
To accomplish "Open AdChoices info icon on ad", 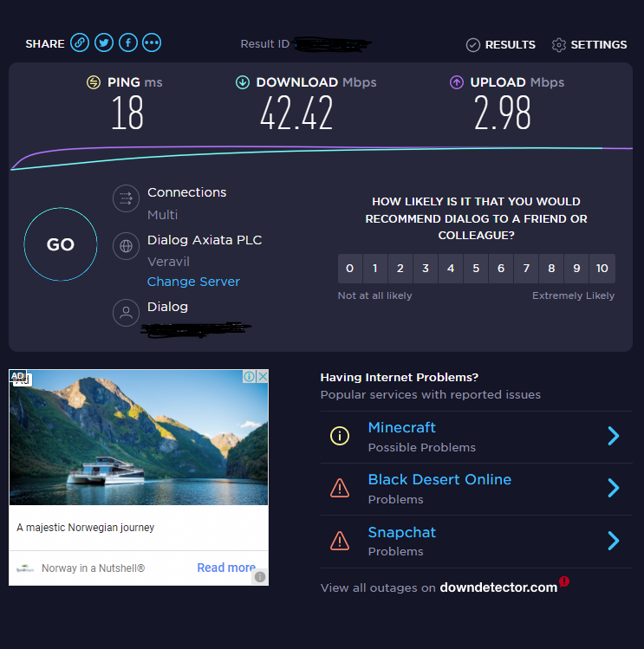I will point(250,376).
